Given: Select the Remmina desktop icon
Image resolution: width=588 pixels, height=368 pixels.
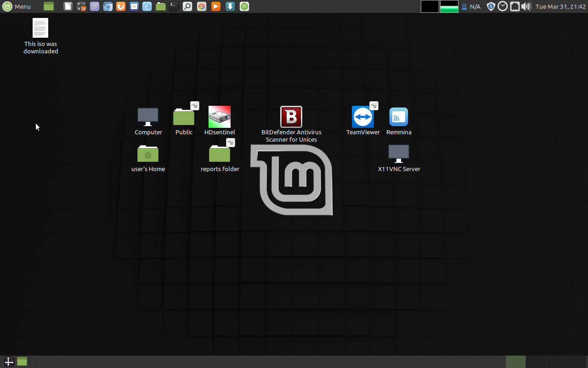Looking at the screenshot, I should 399,121.
